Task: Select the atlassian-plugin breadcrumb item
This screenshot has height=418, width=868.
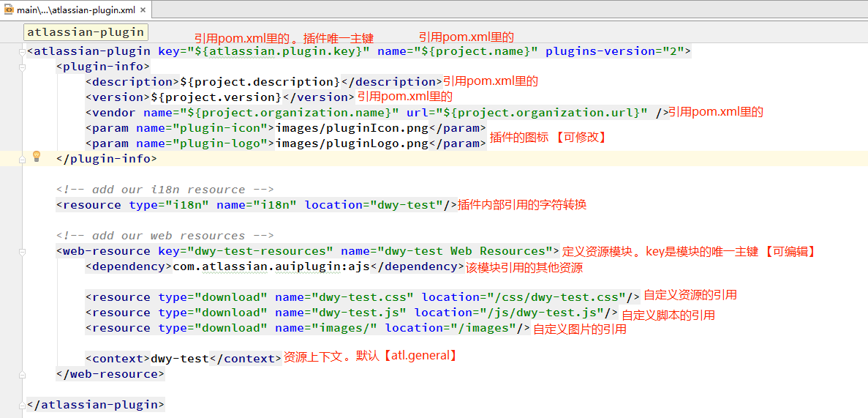Action: point(86,32)
